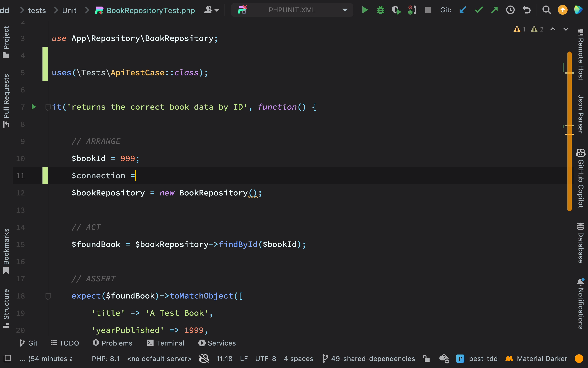The image size is (588, 368).
Task: Click the last-commit message in status bar
Action: tap(46, 359)
